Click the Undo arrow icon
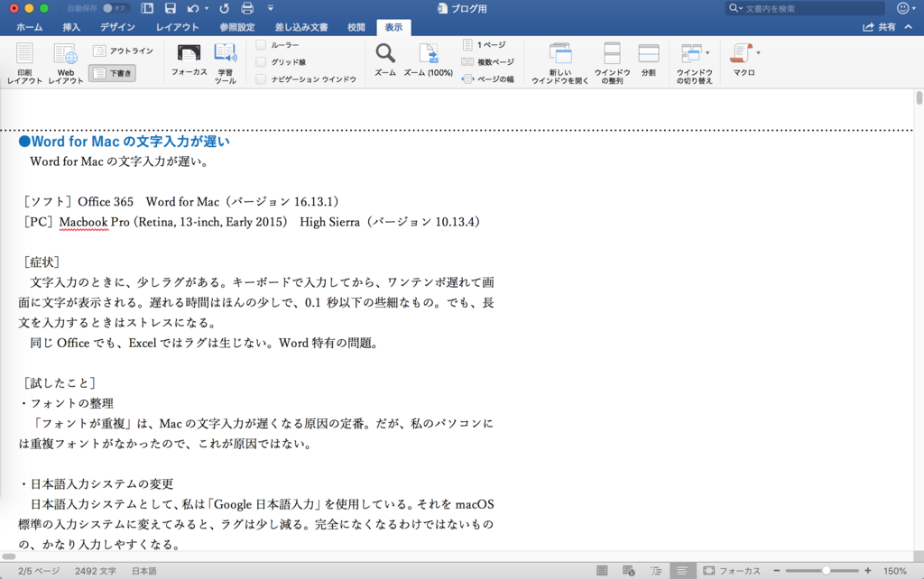Viewport: 924px width, 579px height. (193, 8)
